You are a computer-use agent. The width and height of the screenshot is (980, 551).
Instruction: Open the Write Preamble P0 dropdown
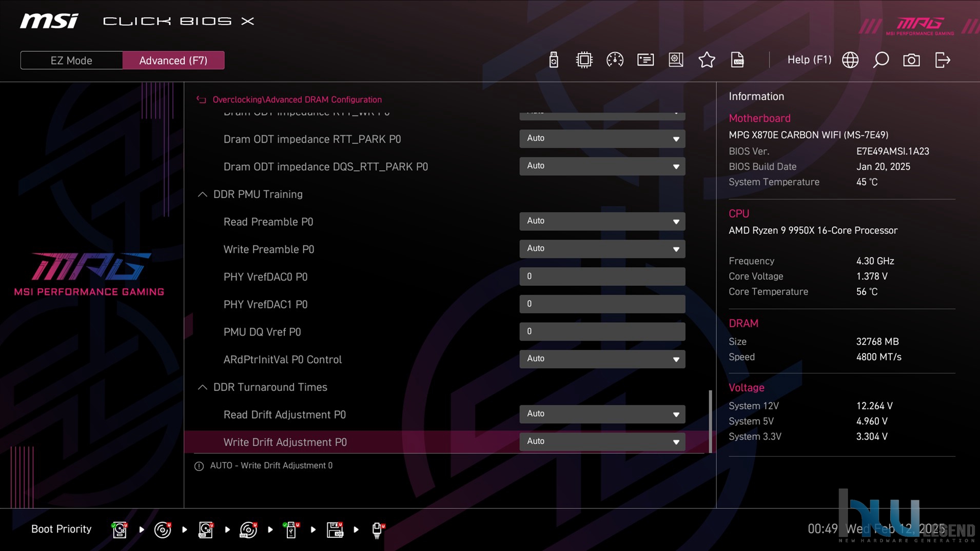click(602, 249)
